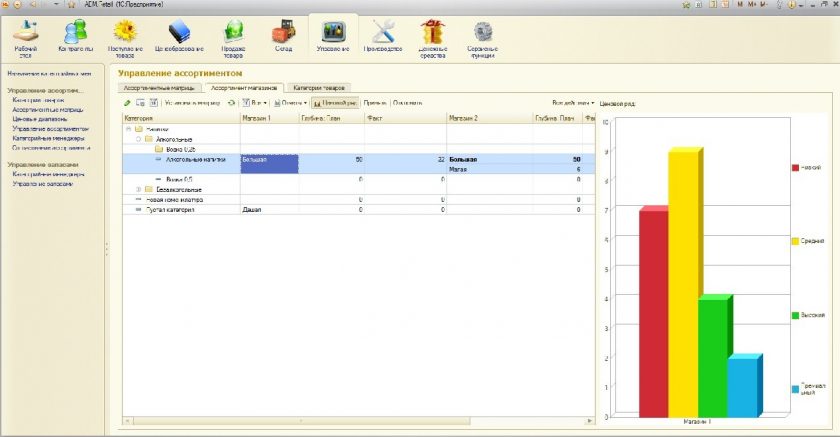Screen dimensions: 840x437
Task: Open the 1C main menu orange icon
Action: pos(6,4)
